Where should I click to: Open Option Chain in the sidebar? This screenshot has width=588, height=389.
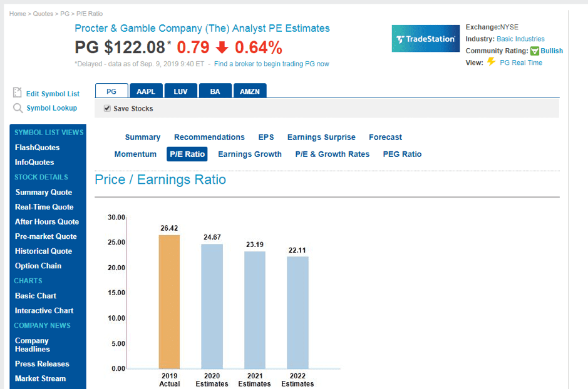[x=38, y=266]
